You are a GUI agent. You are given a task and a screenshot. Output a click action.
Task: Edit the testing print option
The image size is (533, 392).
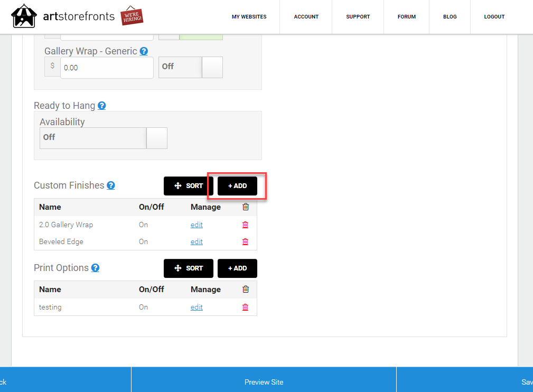(197, 307)
